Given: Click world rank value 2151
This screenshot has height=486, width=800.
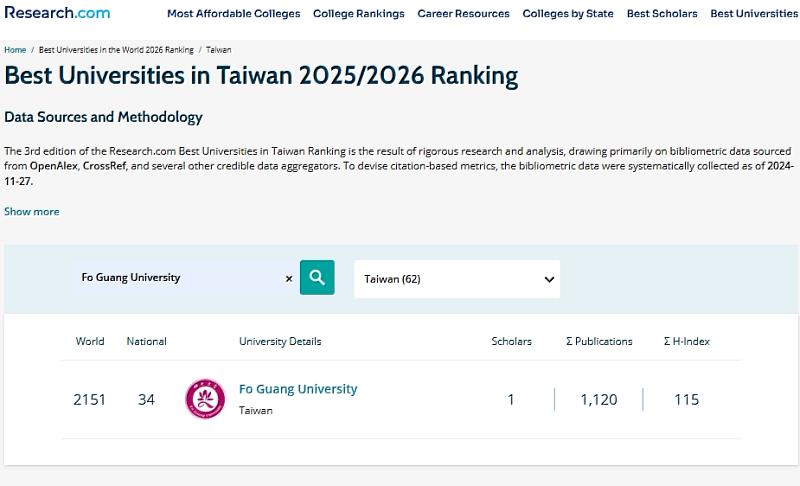Looking at the screenshot, I should point(89,399).
